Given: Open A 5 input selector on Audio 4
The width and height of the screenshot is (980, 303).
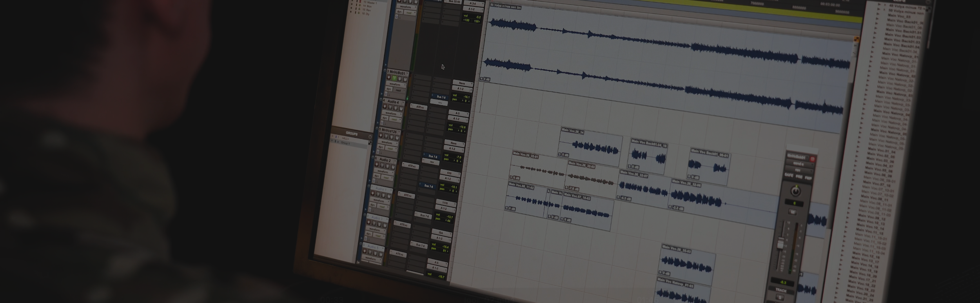Looking at the screenshot, I should 459,113.
